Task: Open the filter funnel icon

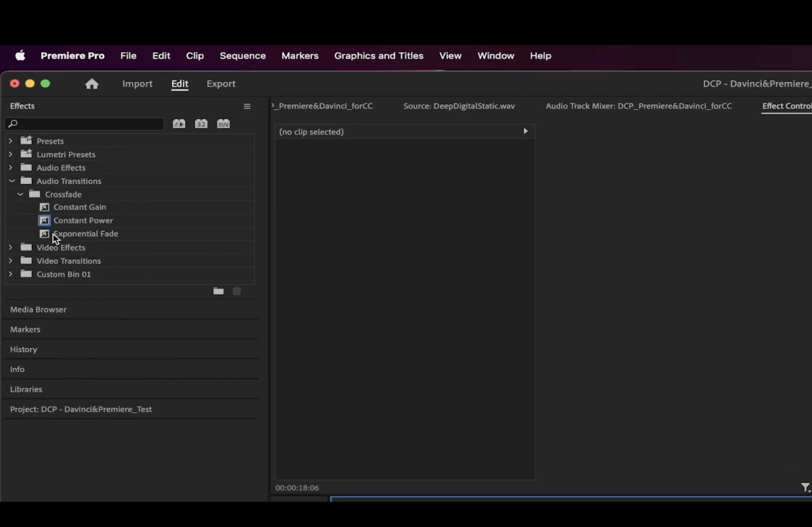Action: point(805,488)
